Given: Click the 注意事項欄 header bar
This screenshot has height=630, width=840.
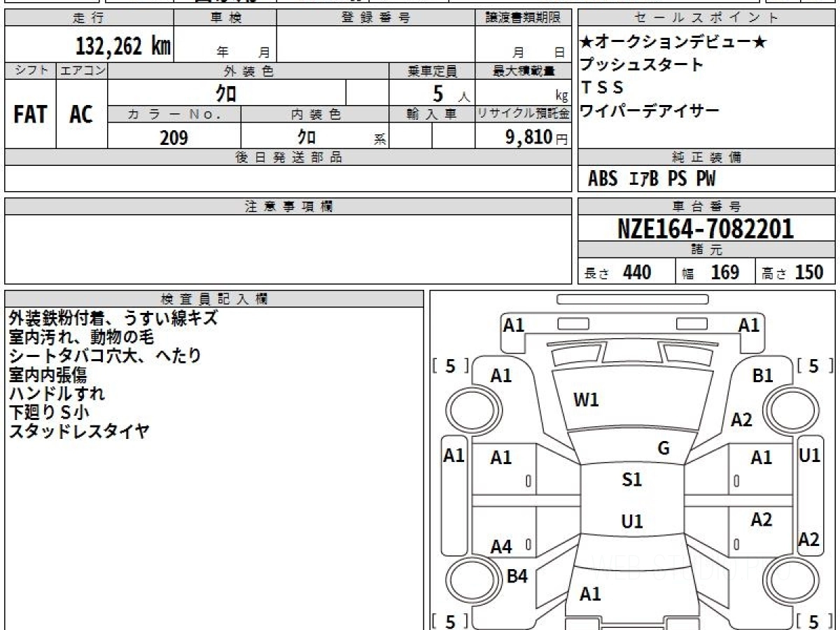Looking at the screenshot, I should click(288, 206).
